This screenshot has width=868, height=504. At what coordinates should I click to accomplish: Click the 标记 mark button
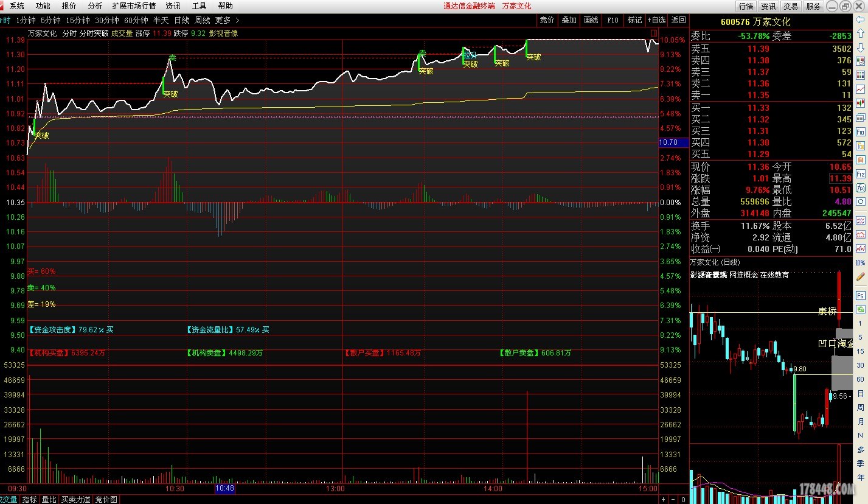[635, 20]
